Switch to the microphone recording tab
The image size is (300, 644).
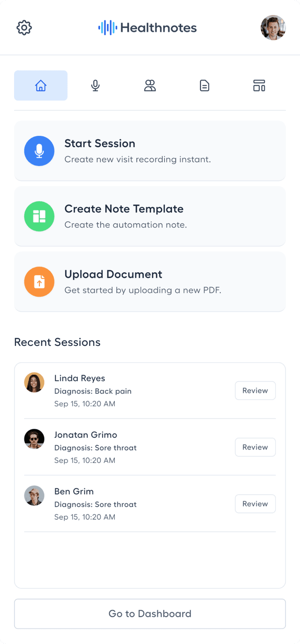(x=95, y=86)
